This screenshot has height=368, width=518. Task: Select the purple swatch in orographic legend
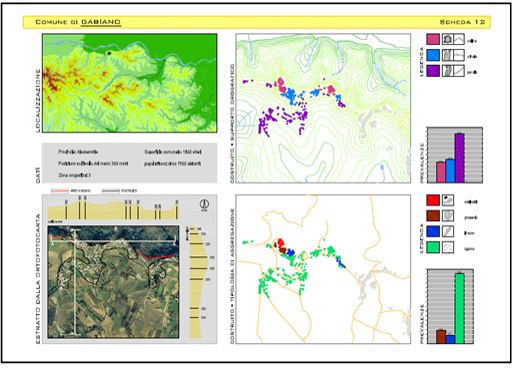click(x=433, y=71)
